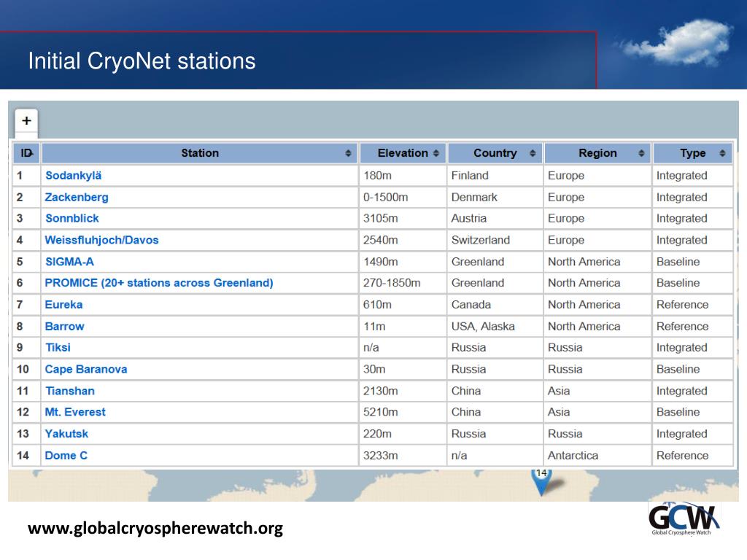The image size is (747, 560).
Task: Select the 'Greenland' country cell for PROMICE
Action: 495,283
